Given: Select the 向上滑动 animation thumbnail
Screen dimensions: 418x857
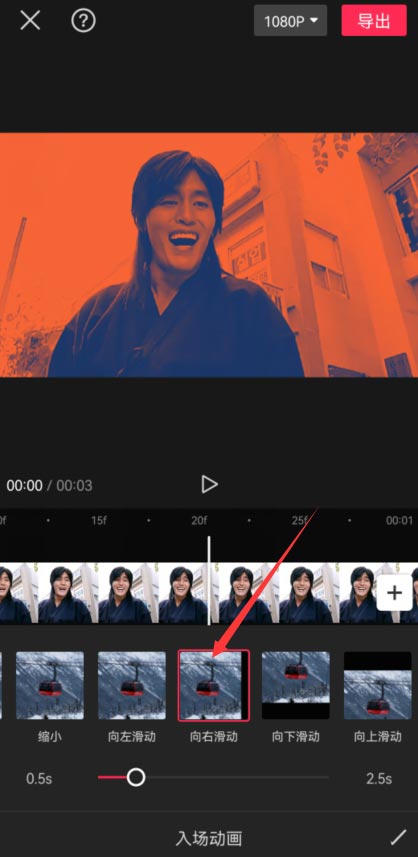Looking at the screenshot, I should coord(378,685).
